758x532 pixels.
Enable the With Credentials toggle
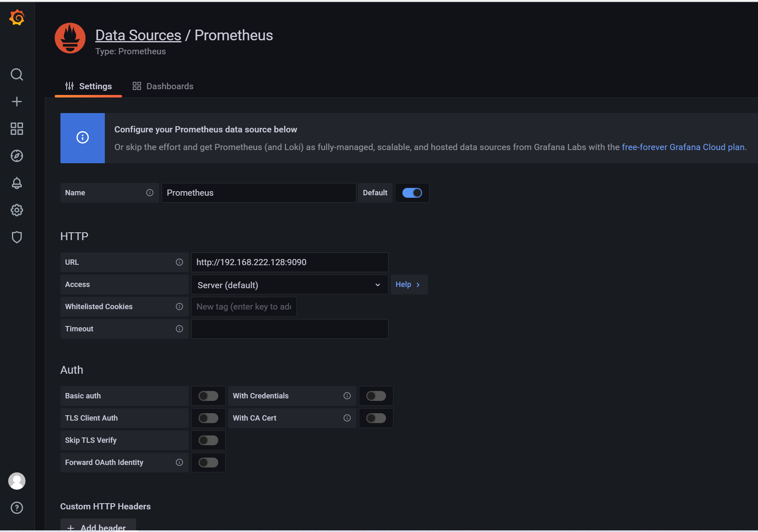point(376,396)
